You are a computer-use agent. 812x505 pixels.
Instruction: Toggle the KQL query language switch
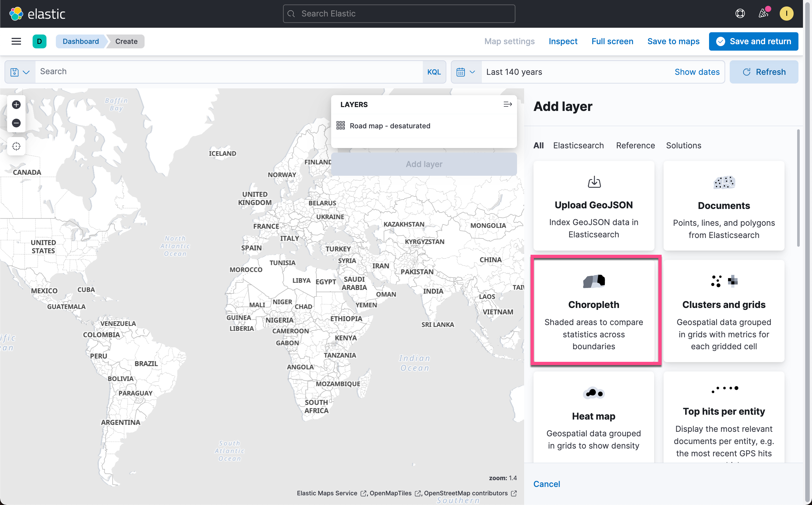[x=434, y=72]
